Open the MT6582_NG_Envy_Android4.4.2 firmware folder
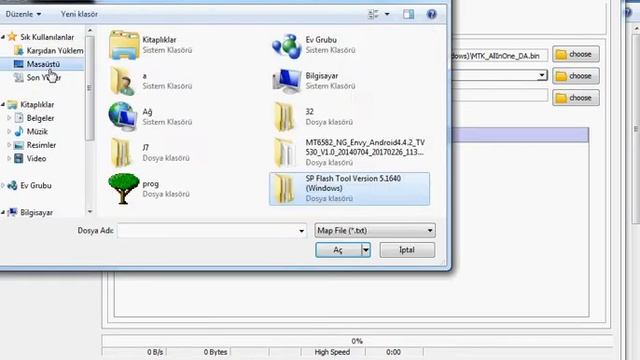This screenshot has height=360, width=640. pyautogui.click(x=350, y=153)
